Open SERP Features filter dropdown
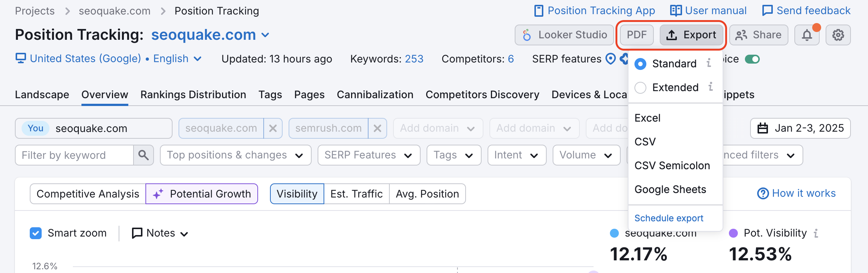Viewport: 868px width, 273px height. click(369, 155)
